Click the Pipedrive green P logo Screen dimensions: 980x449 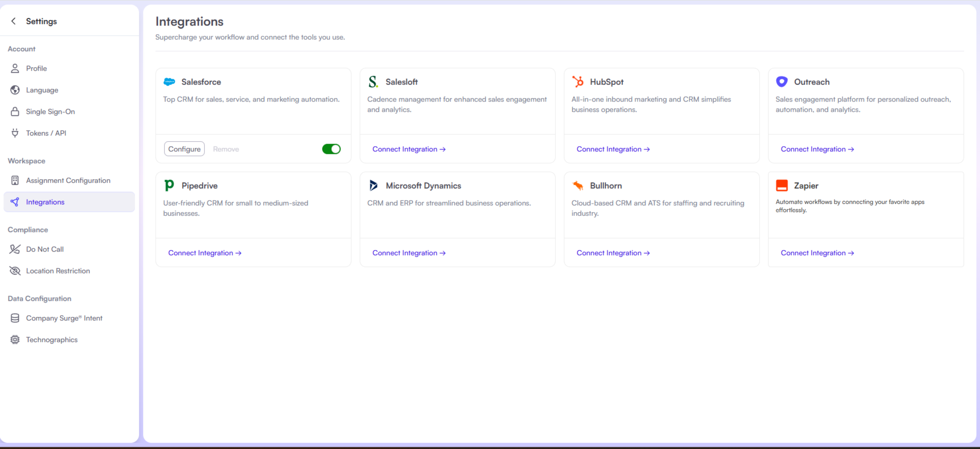pos(169,186)
